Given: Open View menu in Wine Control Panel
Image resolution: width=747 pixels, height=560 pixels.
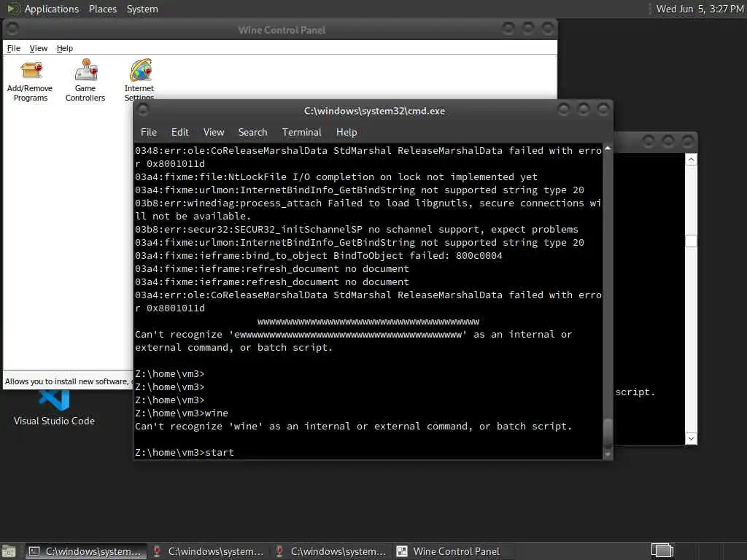Looking at the screenshot, I should (x=38, y=48).
